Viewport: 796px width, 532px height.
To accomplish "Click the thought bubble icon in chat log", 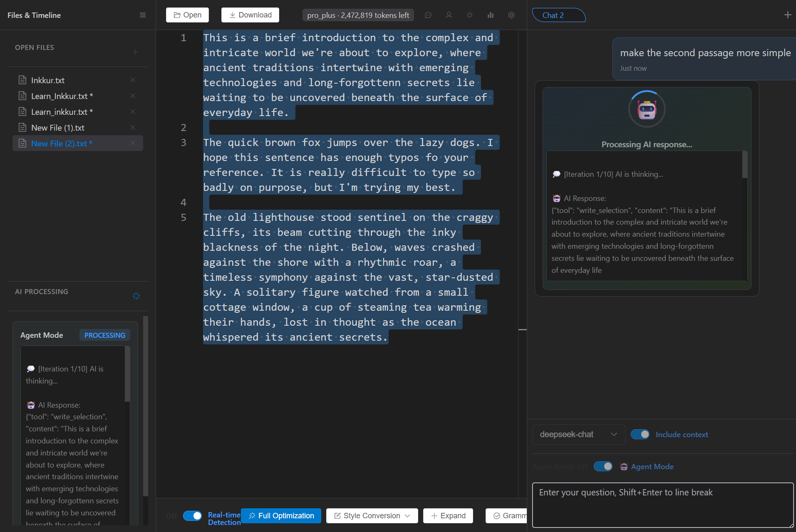I will [556, 174].
